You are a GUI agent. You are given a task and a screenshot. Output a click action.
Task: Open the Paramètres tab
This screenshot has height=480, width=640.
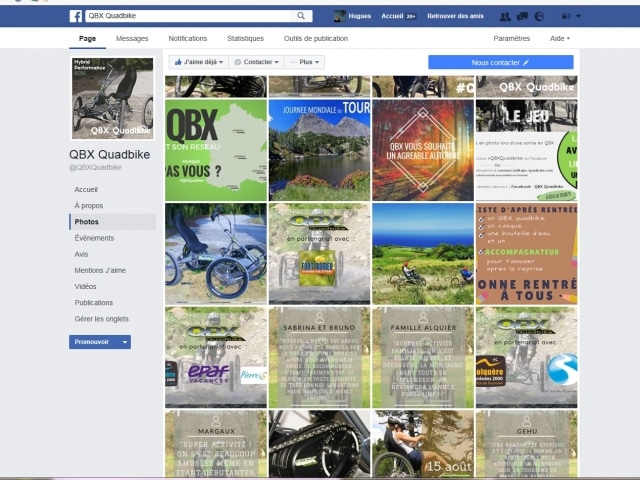point(511,38)
